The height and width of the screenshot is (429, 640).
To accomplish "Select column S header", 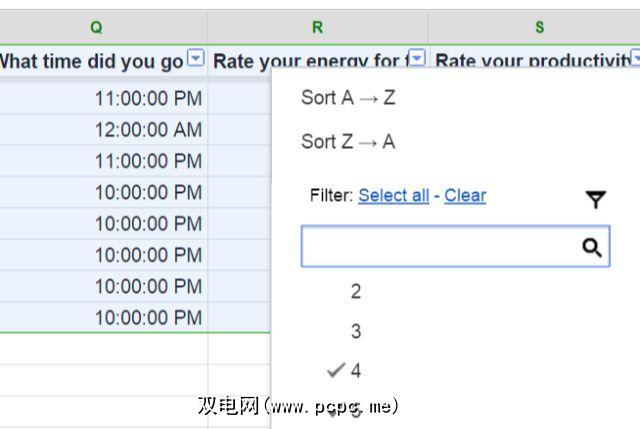I will click(x=539, y=27).
